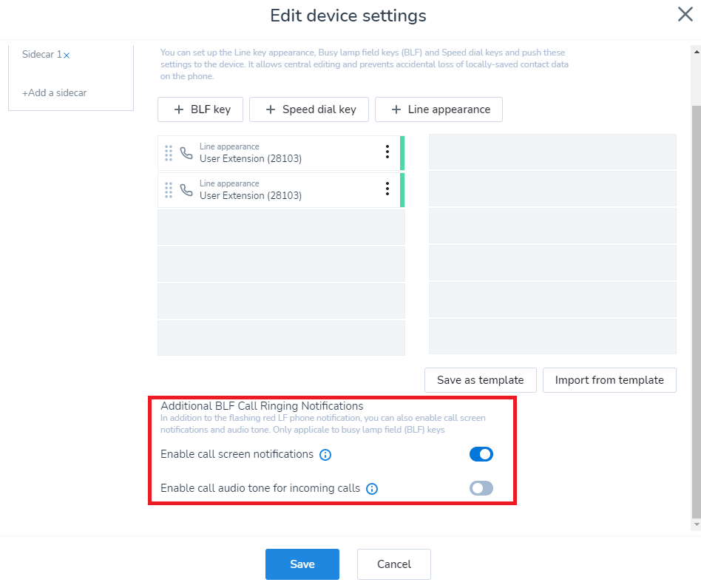The width and height of the screenshot is (701, 588).
Task: Add a new BLF key
Action: coord(202,109)
